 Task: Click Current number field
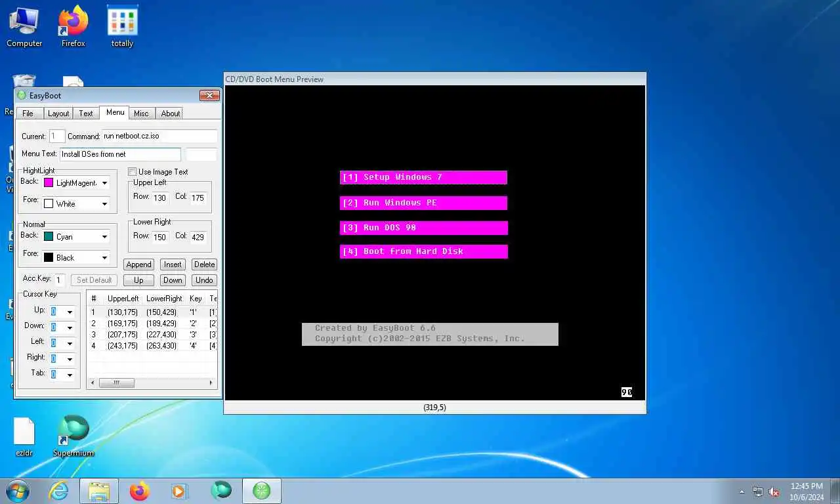tap(56, 136)
